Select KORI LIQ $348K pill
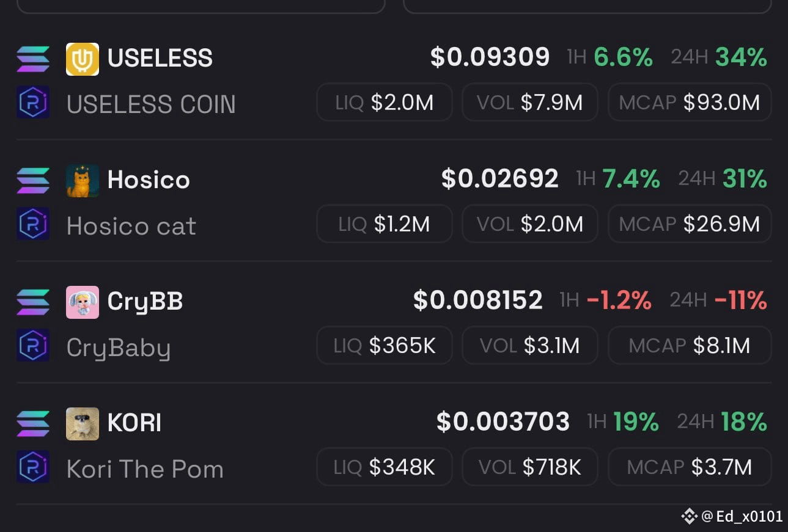Screen dimensions: 788x532 click(385, 467)
